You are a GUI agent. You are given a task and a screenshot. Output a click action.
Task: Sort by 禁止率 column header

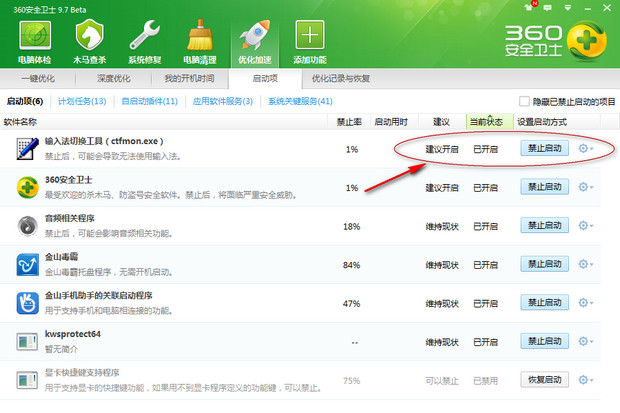point(349,122)
